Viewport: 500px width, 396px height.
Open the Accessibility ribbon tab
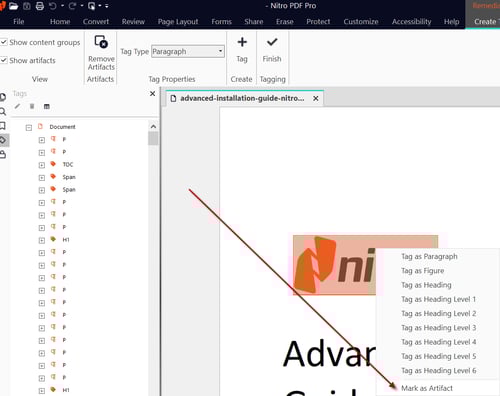pos(412,22)
